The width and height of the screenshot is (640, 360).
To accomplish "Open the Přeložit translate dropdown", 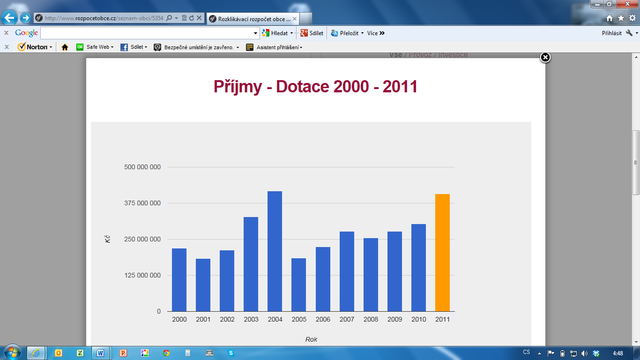I will (347, 33).
